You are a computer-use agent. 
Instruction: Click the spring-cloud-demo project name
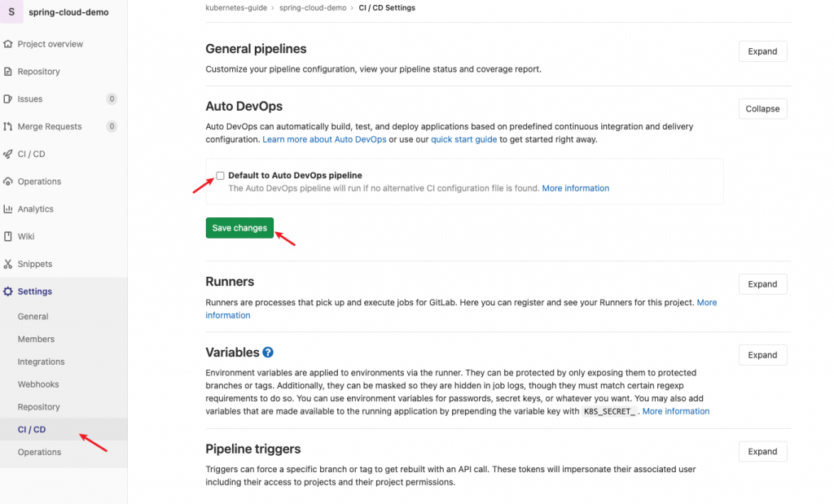[68, 12]
